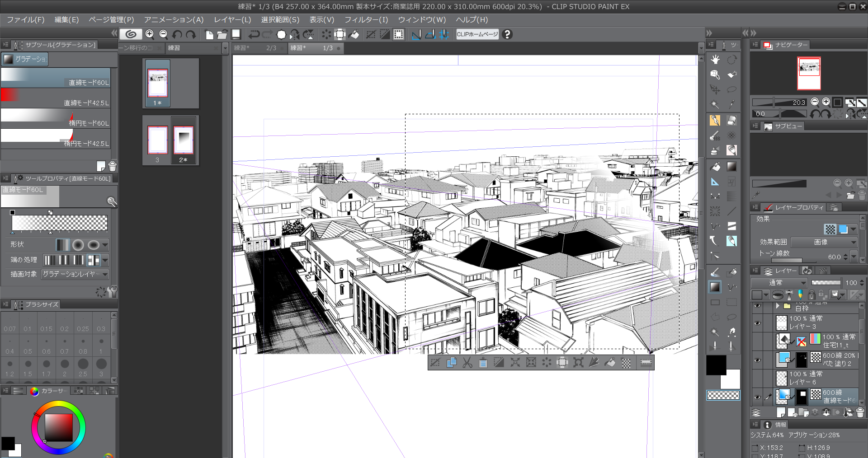Screen dimensions: 868x458
Task: Click black main color swatch in tool palette
Action: (716, 365)
